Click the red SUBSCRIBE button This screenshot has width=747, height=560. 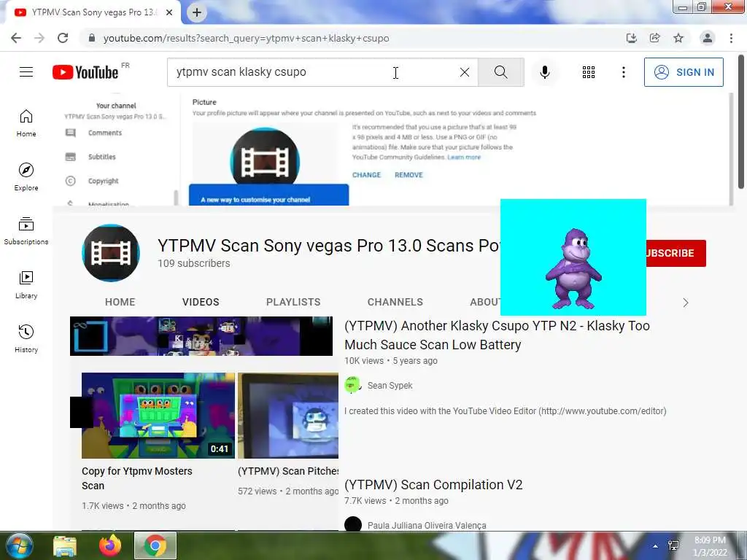coord(676,253)
